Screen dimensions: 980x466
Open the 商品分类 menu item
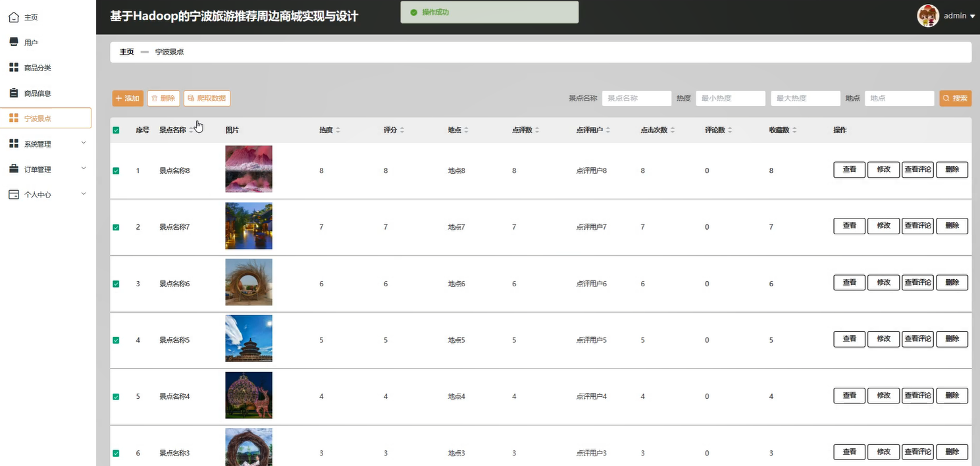(46, 68)
